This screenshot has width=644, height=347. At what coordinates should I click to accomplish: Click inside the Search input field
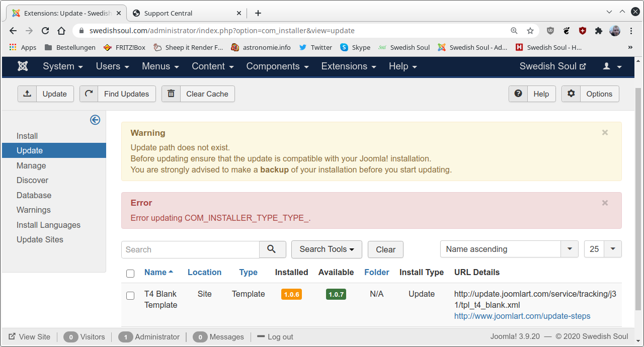click(190, 249)
